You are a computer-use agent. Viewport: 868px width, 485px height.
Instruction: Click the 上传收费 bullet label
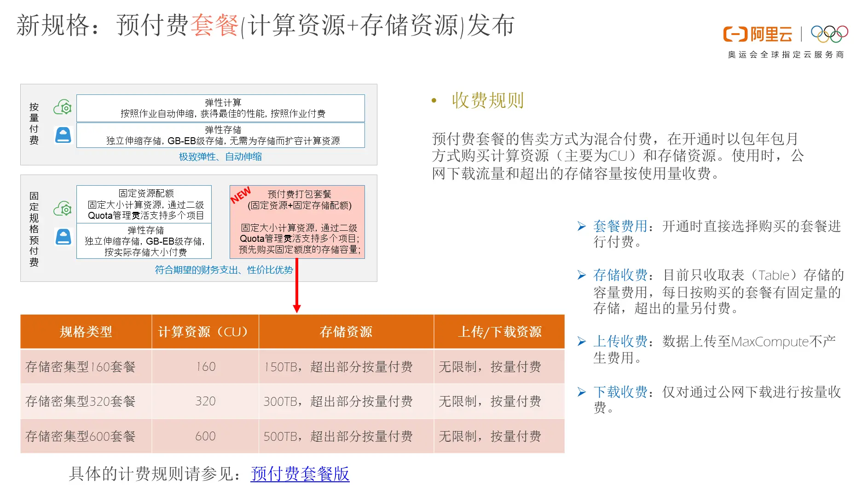[620, 341]
